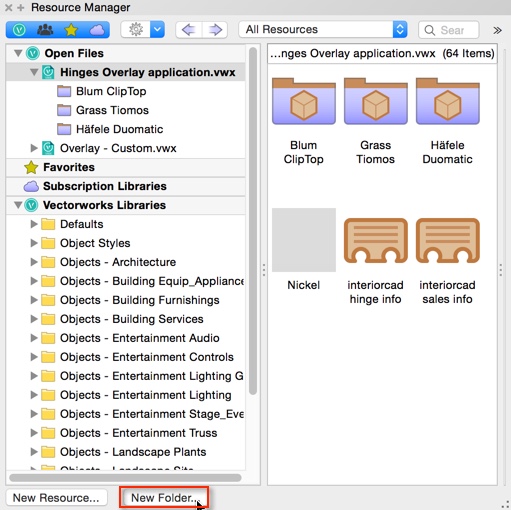Image resolution: width=511 pixels, height=510 pixels.
Task: Select the Subscription Libraries section
Action: pos(125,186)
